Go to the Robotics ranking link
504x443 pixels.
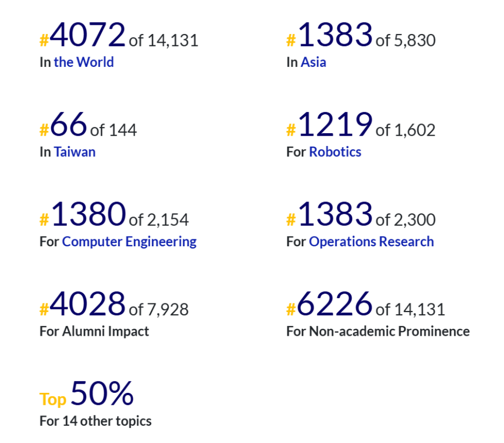[335, 152]
